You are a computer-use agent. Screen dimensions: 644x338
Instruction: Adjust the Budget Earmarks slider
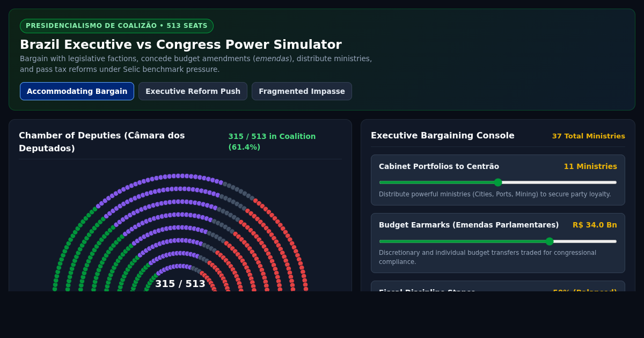(x=498, y=241)
